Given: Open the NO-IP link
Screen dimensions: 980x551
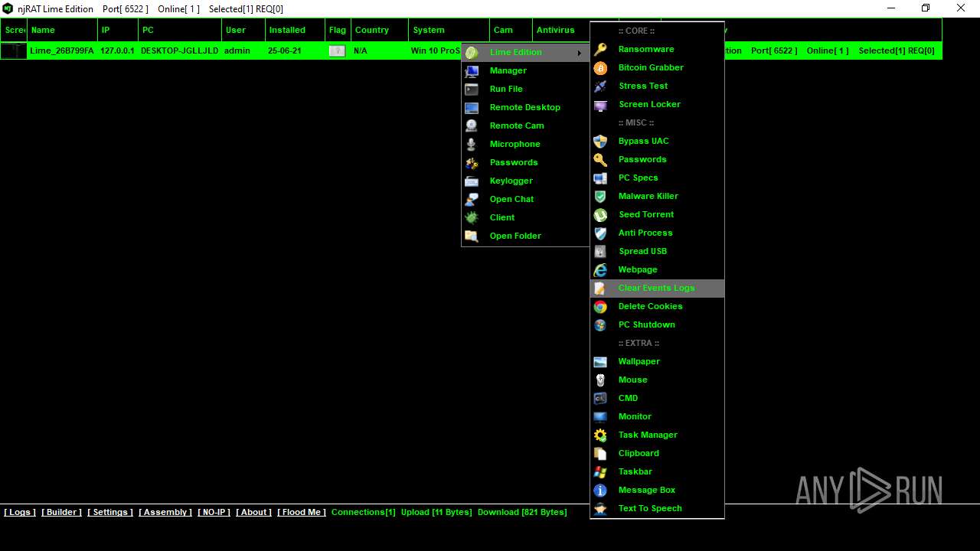Looking at the screenshot, I should [214, 512].
